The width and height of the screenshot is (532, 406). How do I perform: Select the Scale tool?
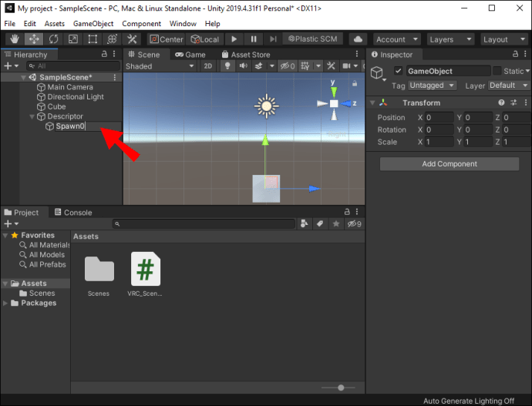73,39
